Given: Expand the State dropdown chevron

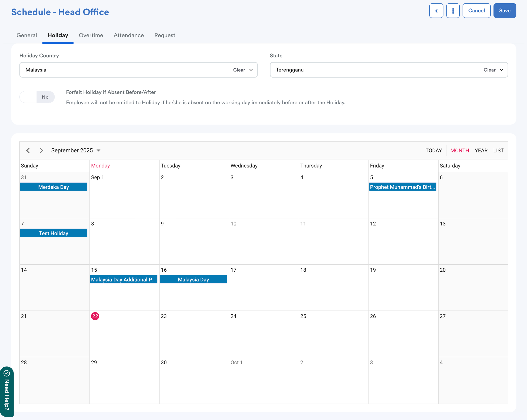Looking at the screenshot, I should coord(501,70).
